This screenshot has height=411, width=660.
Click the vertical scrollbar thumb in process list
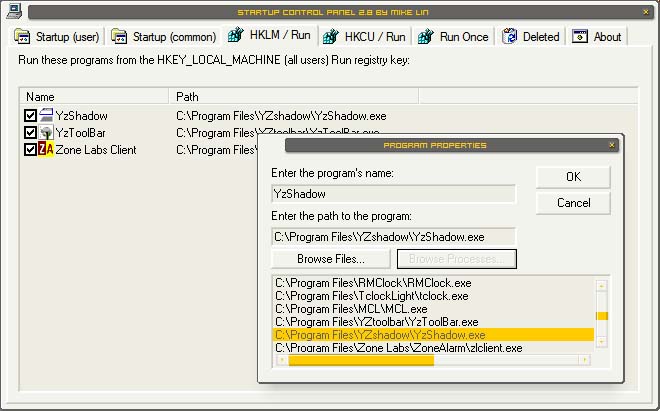[x=602, y=316]
